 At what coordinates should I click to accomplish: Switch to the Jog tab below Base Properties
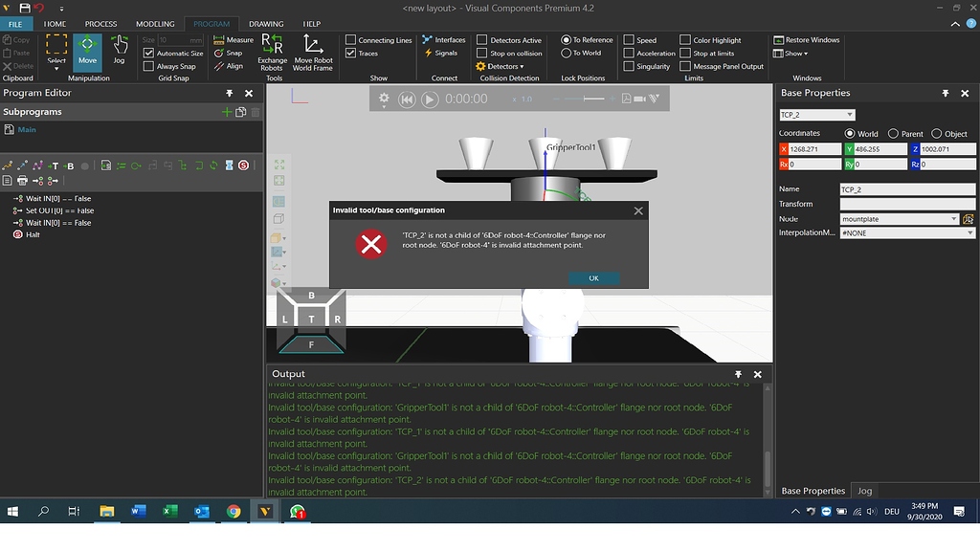click(864, 491)
